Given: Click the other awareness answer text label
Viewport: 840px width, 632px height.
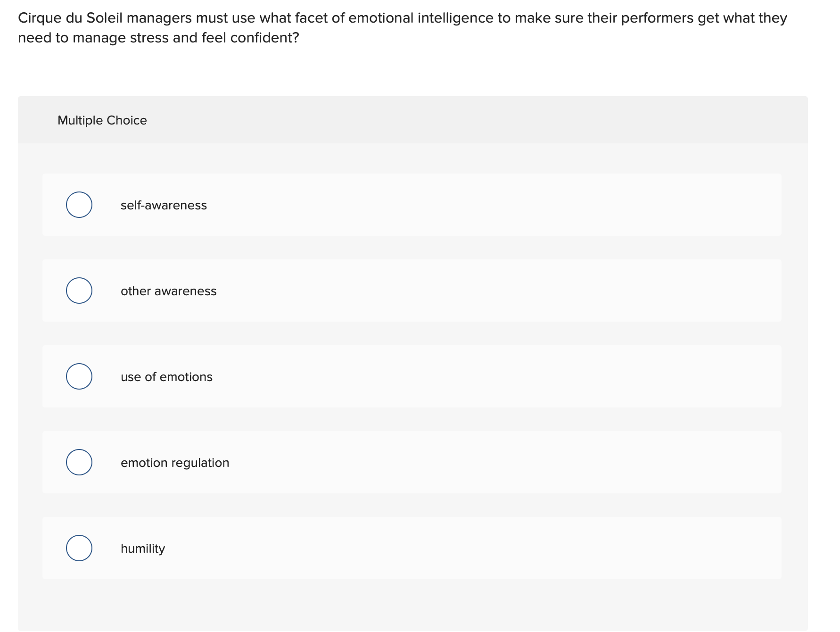Looking at the screenshot, I should 169,291.
